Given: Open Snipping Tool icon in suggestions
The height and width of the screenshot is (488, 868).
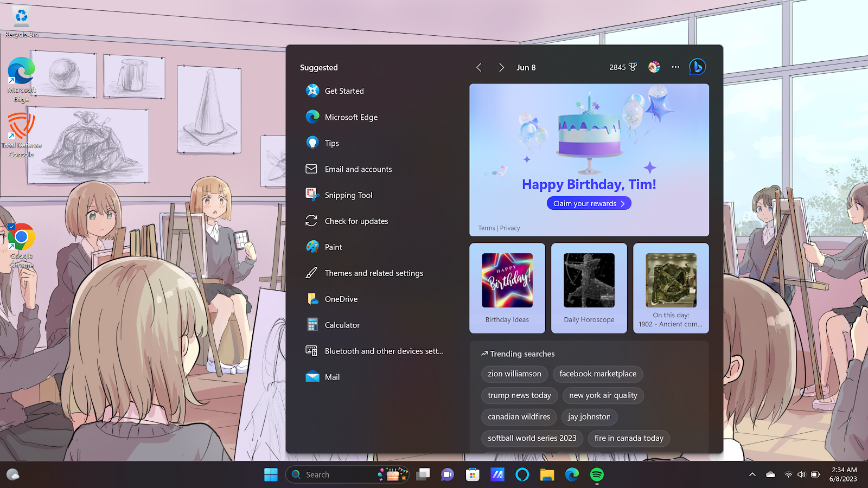Looking at the screenshot, I should (312, 195).
